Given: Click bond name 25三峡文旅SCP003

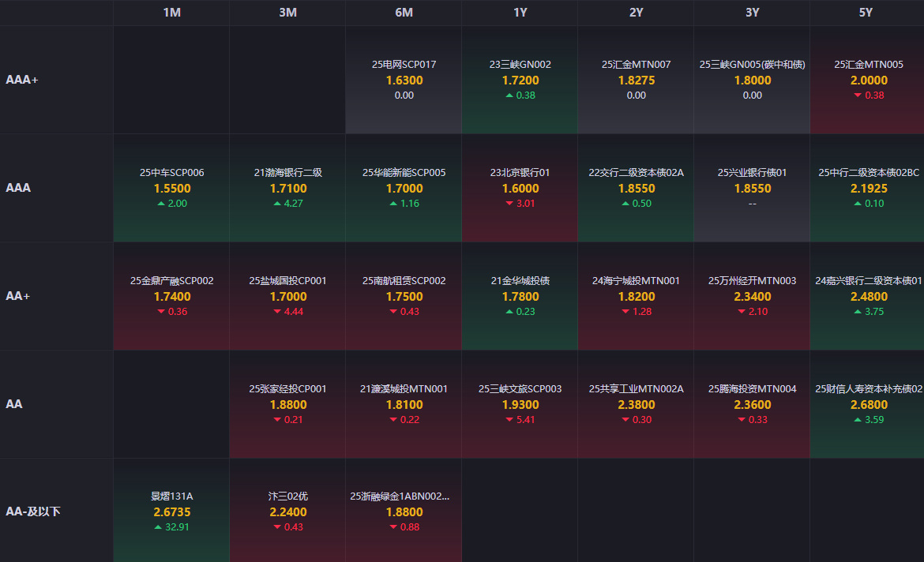Looking at the screenshot, I should [520, 389].
